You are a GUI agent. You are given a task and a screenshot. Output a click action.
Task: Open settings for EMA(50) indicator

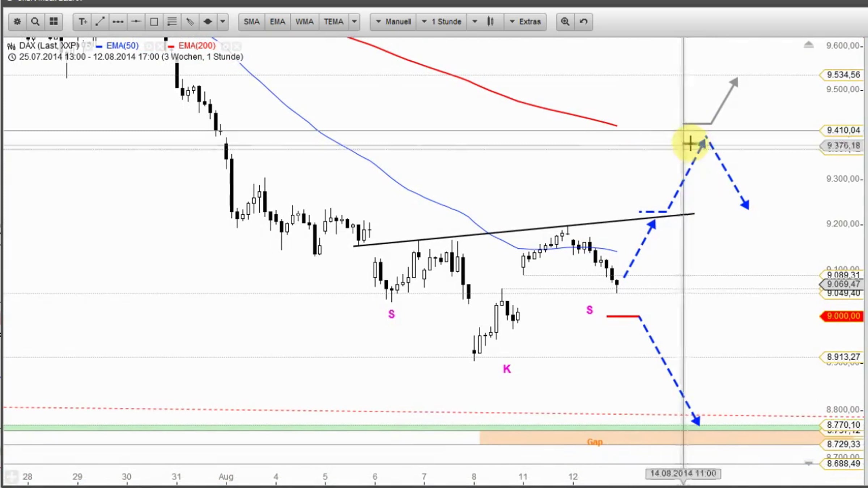[x=149, y=46]
